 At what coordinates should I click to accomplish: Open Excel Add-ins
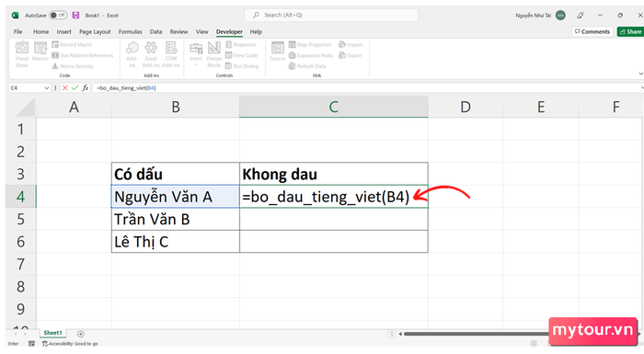click(151, 54)
